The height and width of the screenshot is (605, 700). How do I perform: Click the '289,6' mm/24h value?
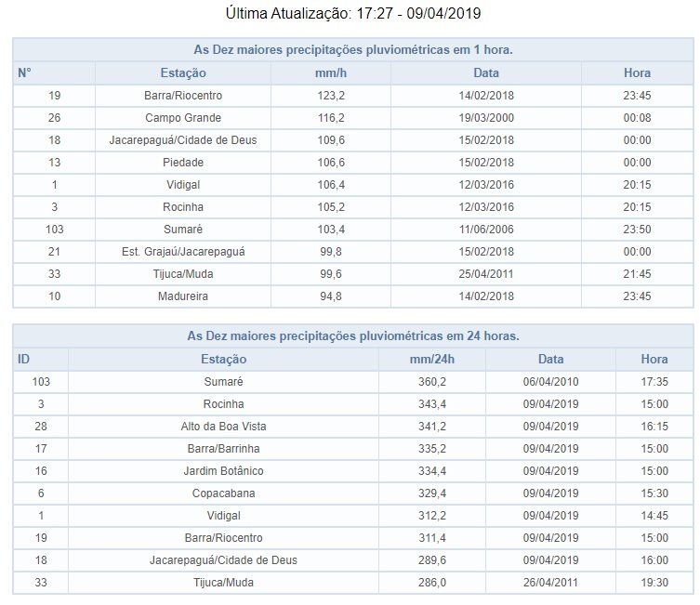[x=432, y=560]
